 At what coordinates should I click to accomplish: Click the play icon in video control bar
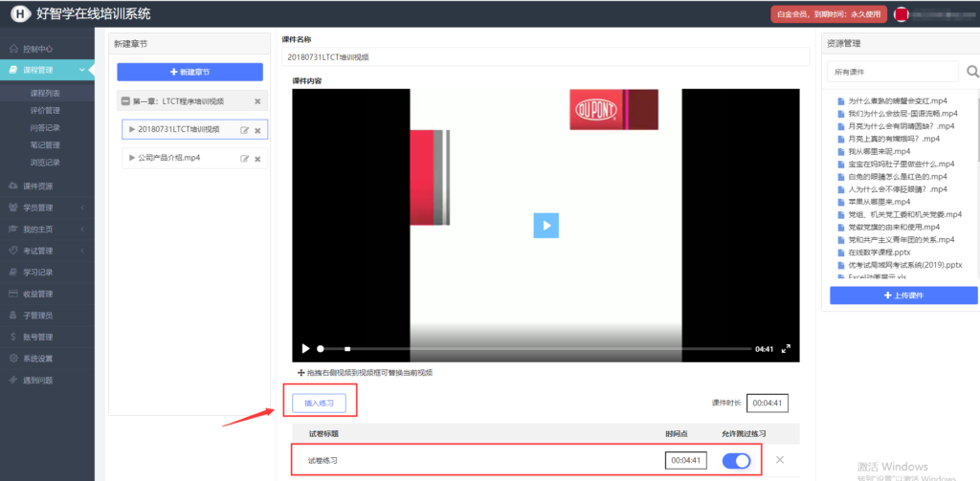[305, 349]
